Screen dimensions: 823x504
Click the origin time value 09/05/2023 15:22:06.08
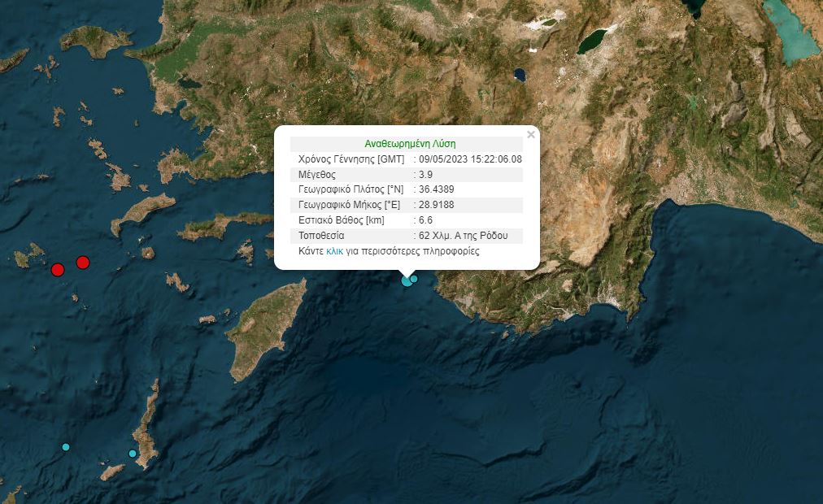pyautogui.click(x=470, y=159)
